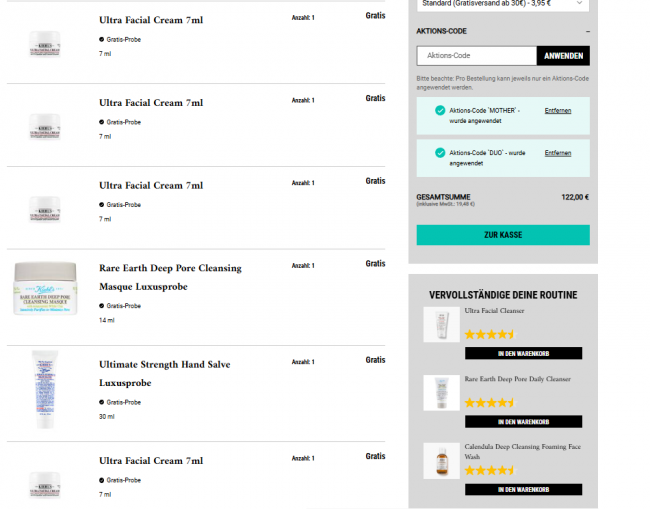Focus the Aktions-Code input field
650x509 pixels.
point(476,56)
